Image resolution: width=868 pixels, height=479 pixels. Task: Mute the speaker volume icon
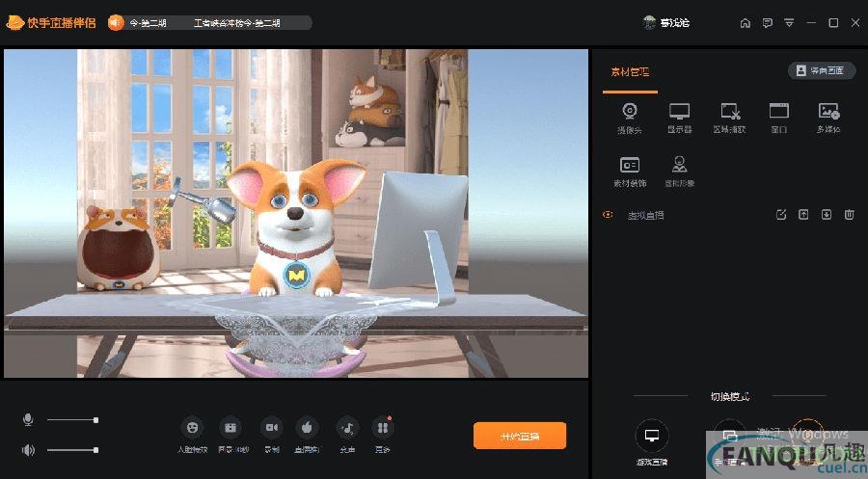tap(28, 450)
